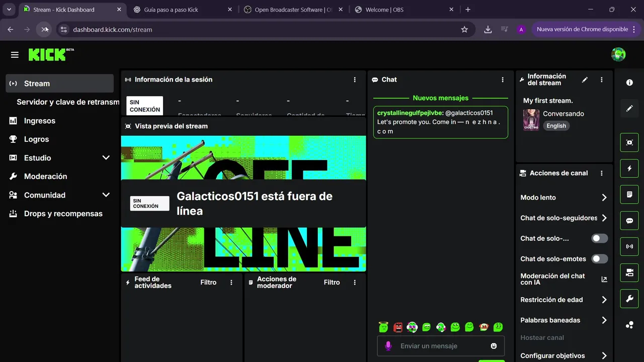Image resolution: width=644 pixels, height=362 pixels.
Task: Insert the angry red face emote
Action: pyautogui.click(x=398, y=327)
